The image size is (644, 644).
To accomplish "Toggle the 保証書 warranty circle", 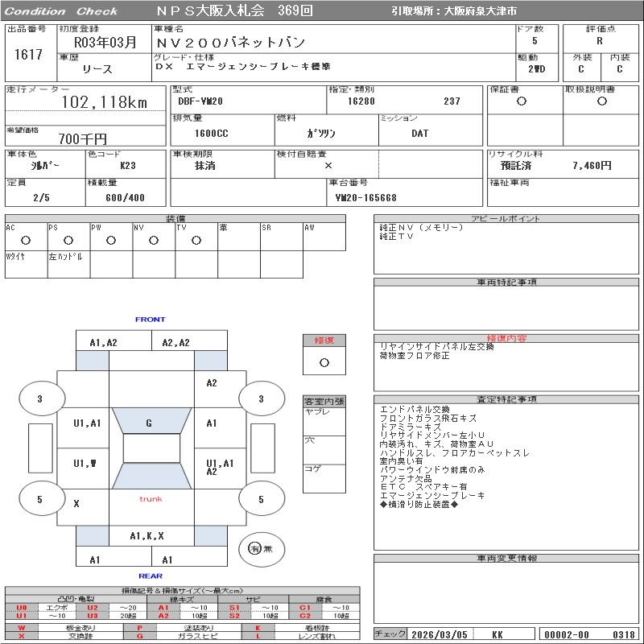I will coord(522,101).
